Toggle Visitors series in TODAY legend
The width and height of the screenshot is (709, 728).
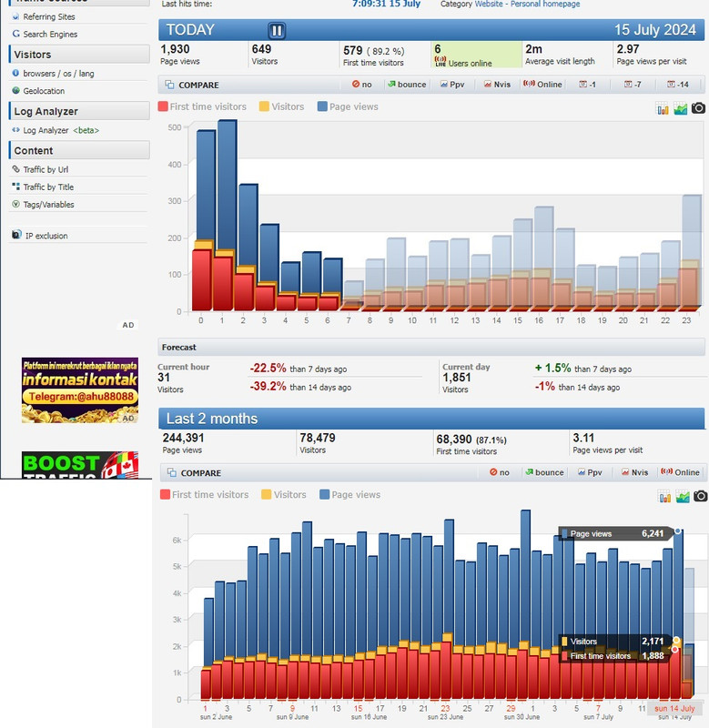click(x=281, y=106)
